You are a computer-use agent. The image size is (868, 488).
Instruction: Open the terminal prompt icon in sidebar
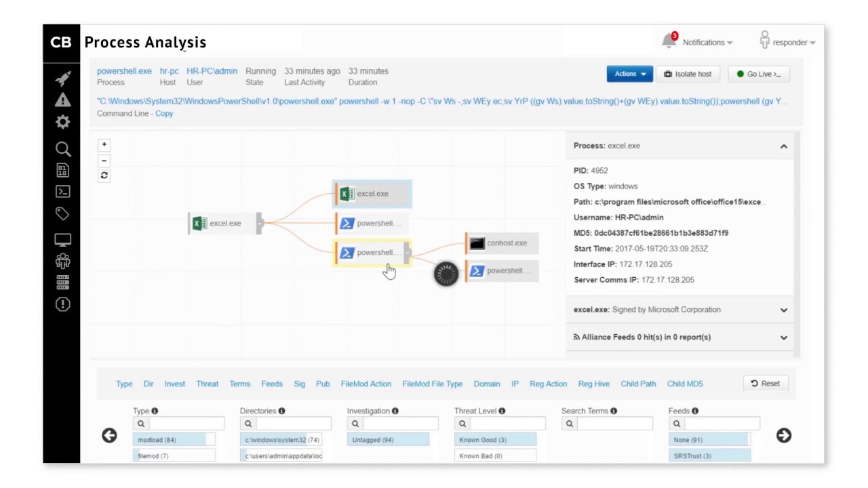63,192
